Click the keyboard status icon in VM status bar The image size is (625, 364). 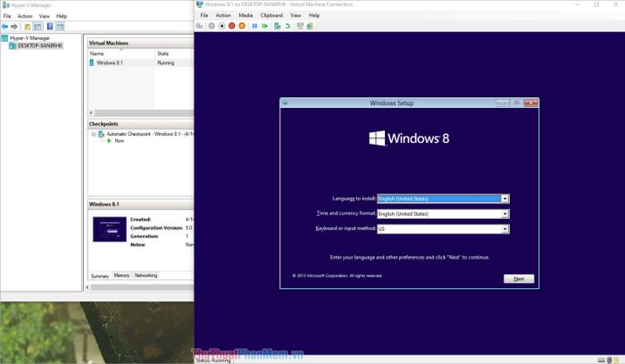click(602, 360)
